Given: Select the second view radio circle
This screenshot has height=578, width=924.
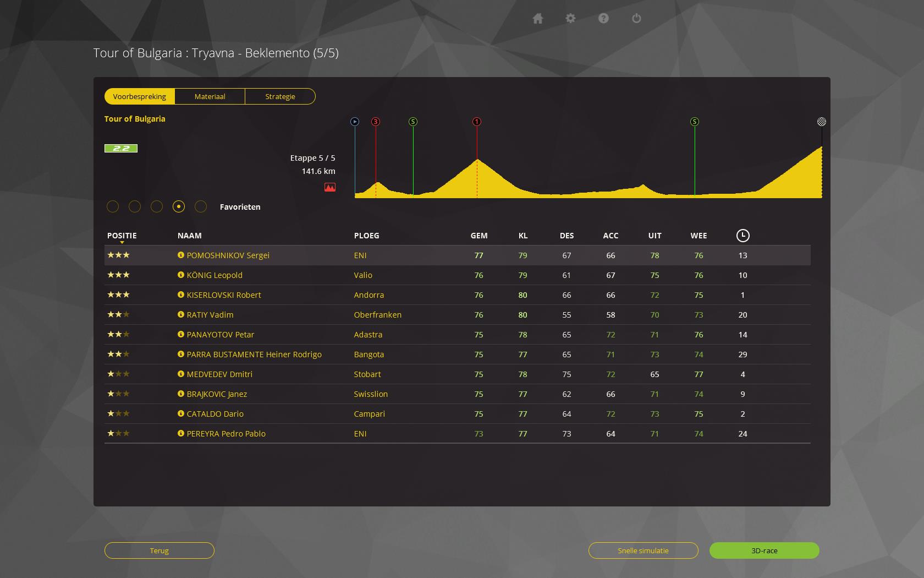Looking at the screenshot, I should [x=135, y=206].
